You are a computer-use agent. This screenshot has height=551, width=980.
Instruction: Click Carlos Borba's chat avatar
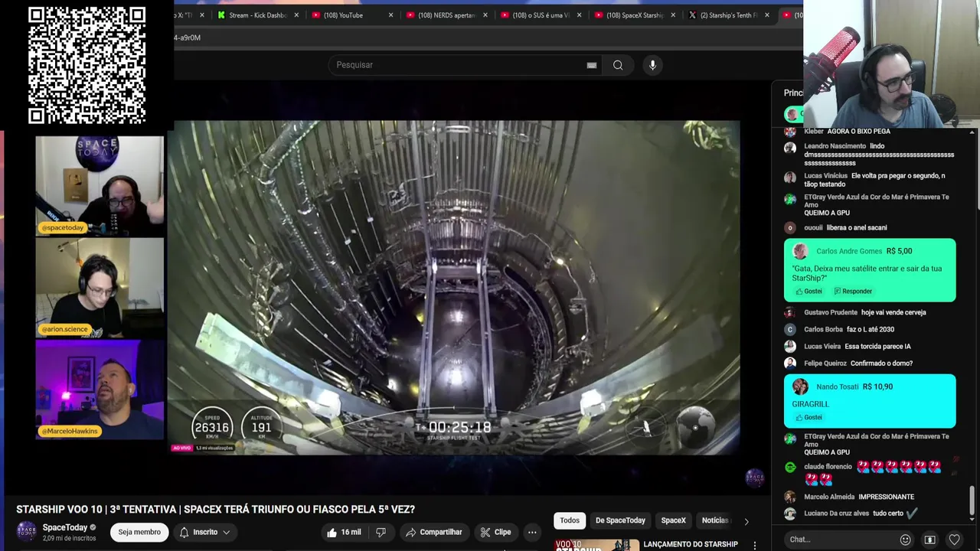(790, 329)
